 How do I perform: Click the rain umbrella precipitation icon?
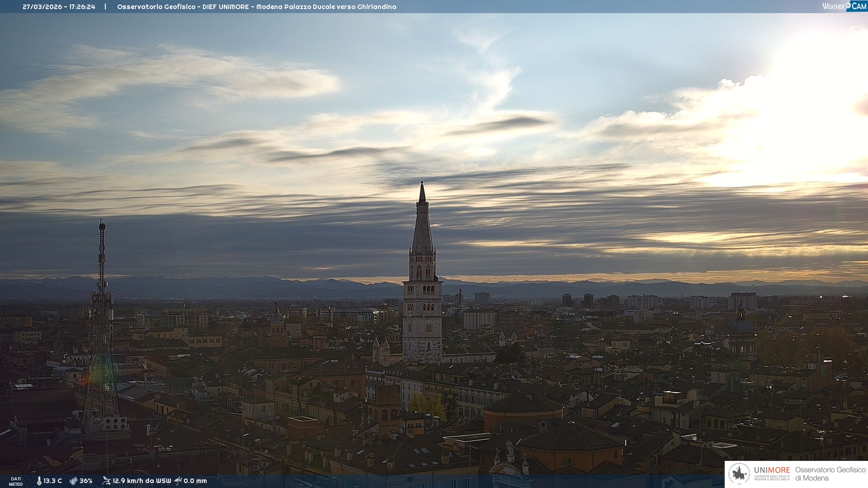tap(178, 481)
